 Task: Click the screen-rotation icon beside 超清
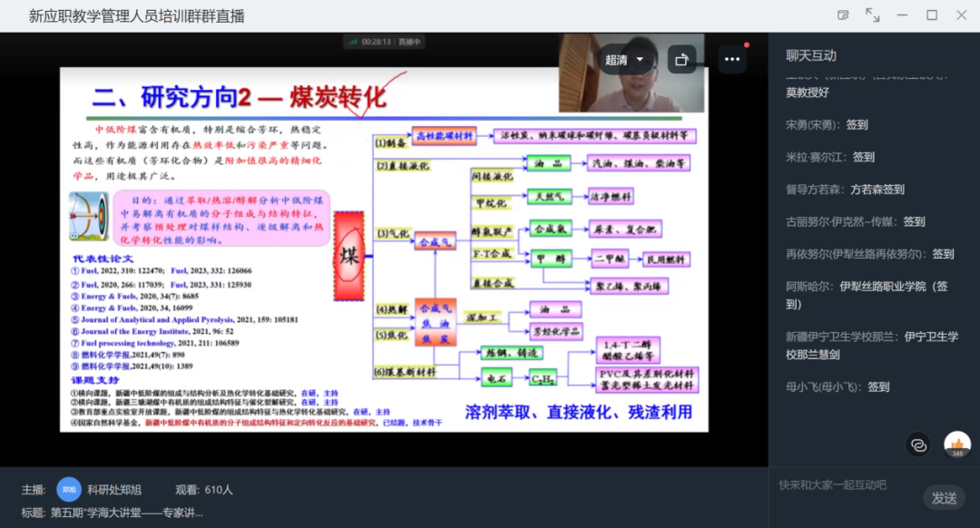click(x=682, y=58)
